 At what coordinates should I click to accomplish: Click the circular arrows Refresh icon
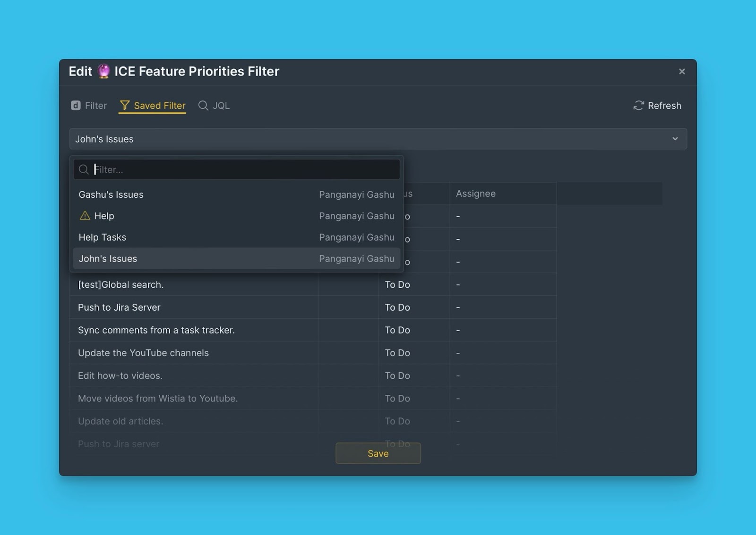coord(638,105)
